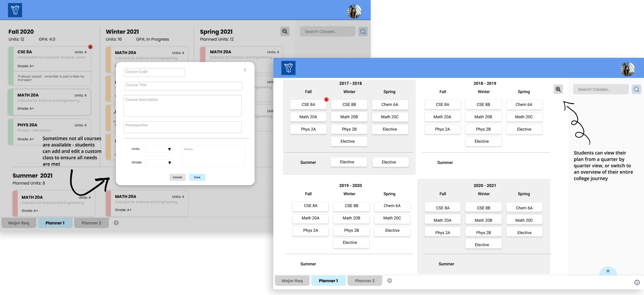
Task: Select the PHYS 20A card under Fall 2020
Action: (49, 132)
